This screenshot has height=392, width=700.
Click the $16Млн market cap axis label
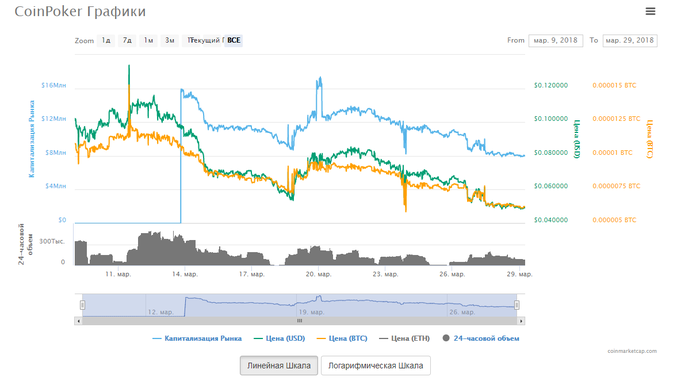[x=54, y=85]
